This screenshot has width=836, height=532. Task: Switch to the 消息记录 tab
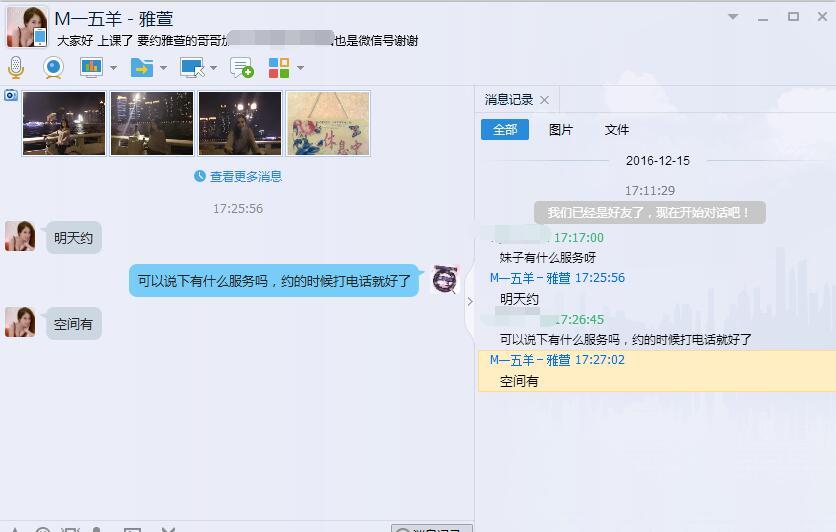coord(509,100)
